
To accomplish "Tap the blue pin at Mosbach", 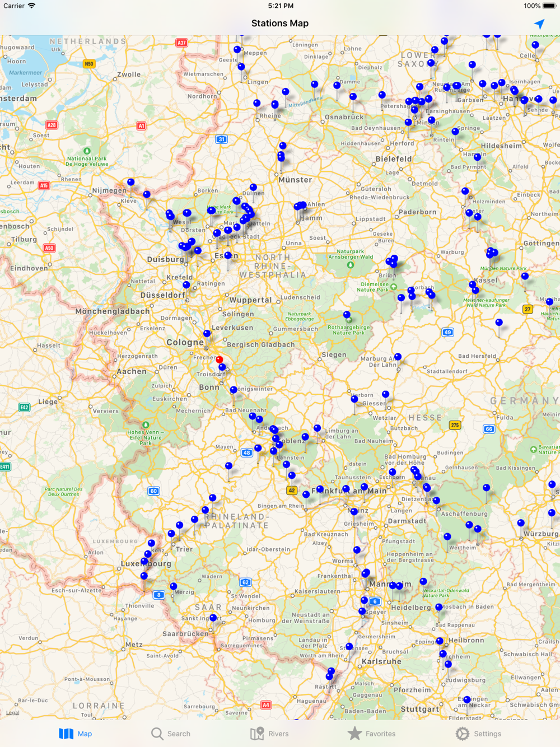I will tap(438, 608).
